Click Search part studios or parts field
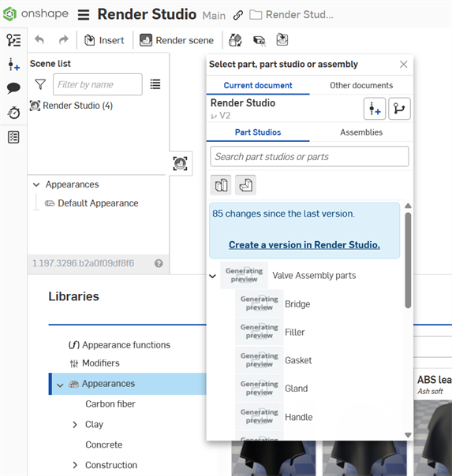 [x=309, y=157]
